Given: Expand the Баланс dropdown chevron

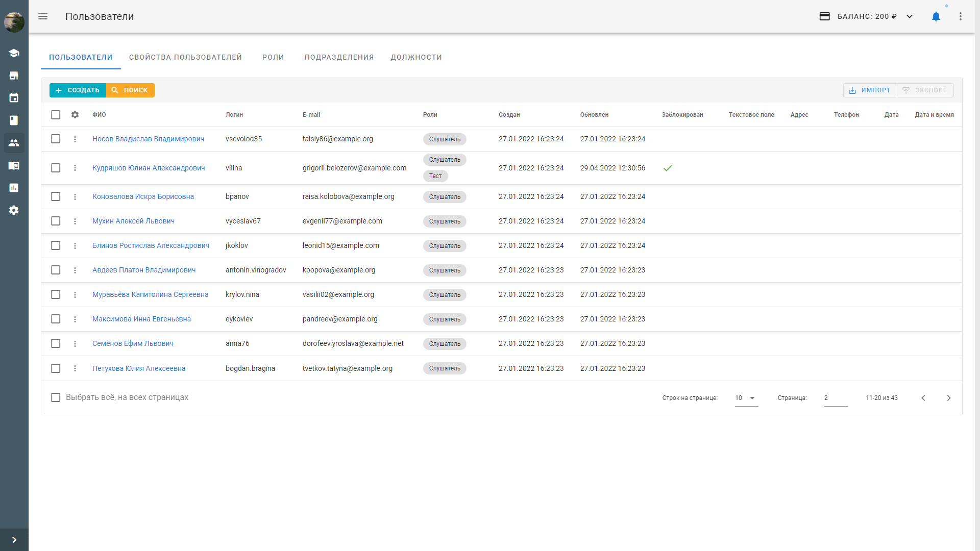Looking at the screenshot, I should tap(910, 16).
